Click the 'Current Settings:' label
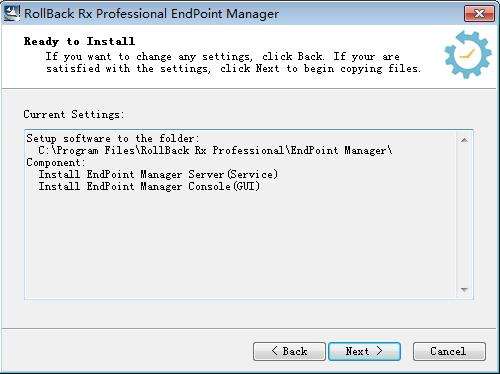Viewport: 500px width, 374px height. pyautogui.click(x=74, y=114)
